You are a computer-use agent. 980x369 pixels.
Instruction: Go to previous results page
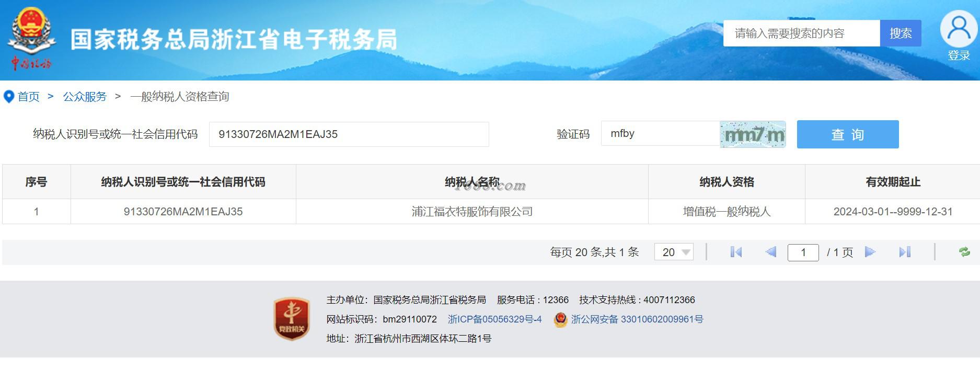[x=770, y=252]
